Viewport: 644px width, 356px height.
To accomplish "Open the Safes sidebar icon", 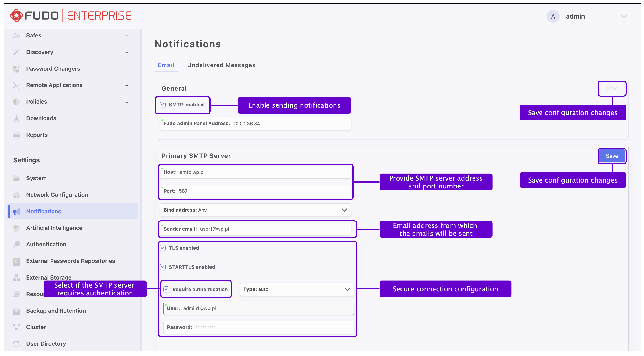I will tap(16, 35).
